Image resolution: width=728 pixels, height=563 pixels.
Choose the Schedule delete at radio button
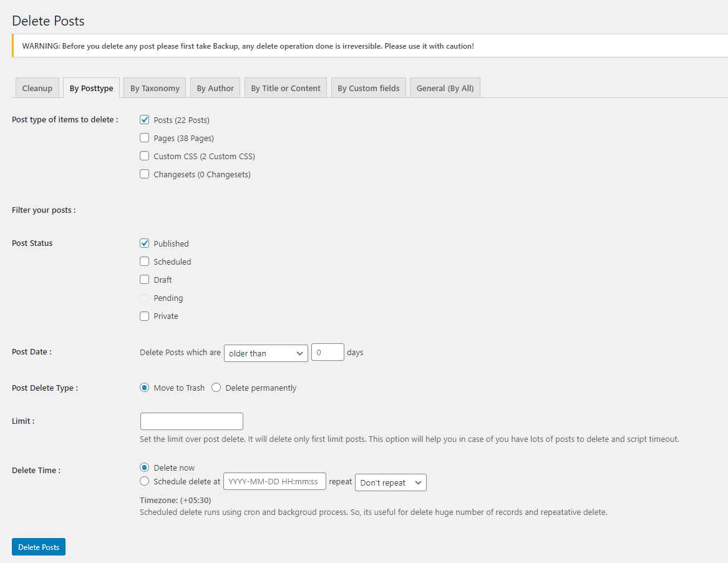click(145, 481)
